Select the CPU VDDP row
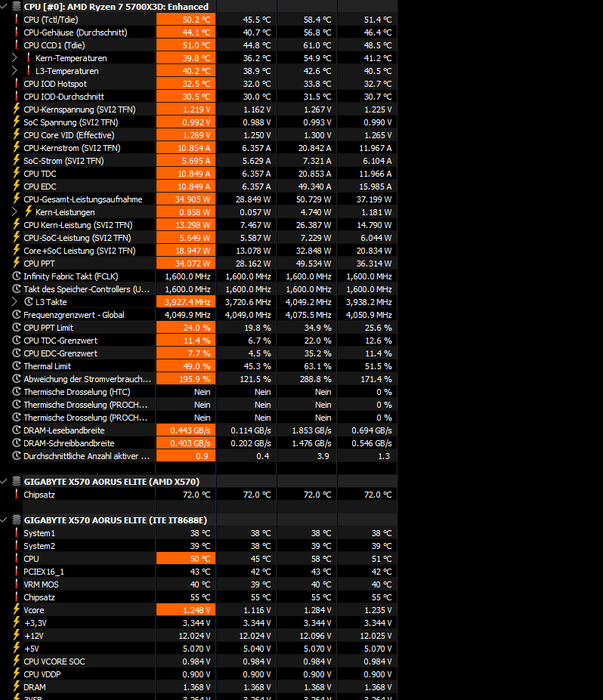Viewport: 603px width, 700px height. 204,674
